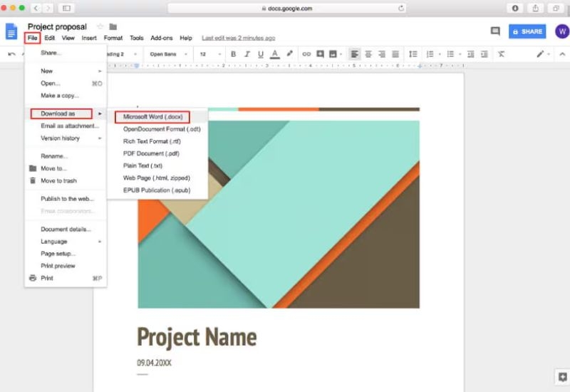Click the blue SHARE button

[527, 31]
